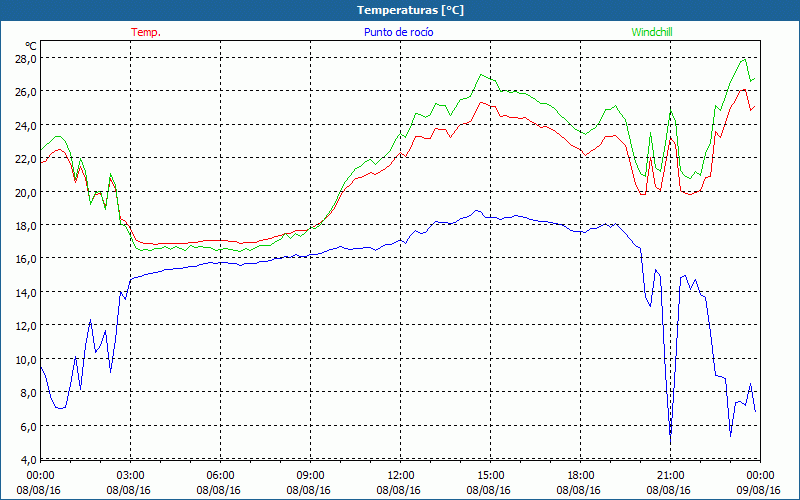Click the 6,0 y-axis value

[x=28, y=427]
